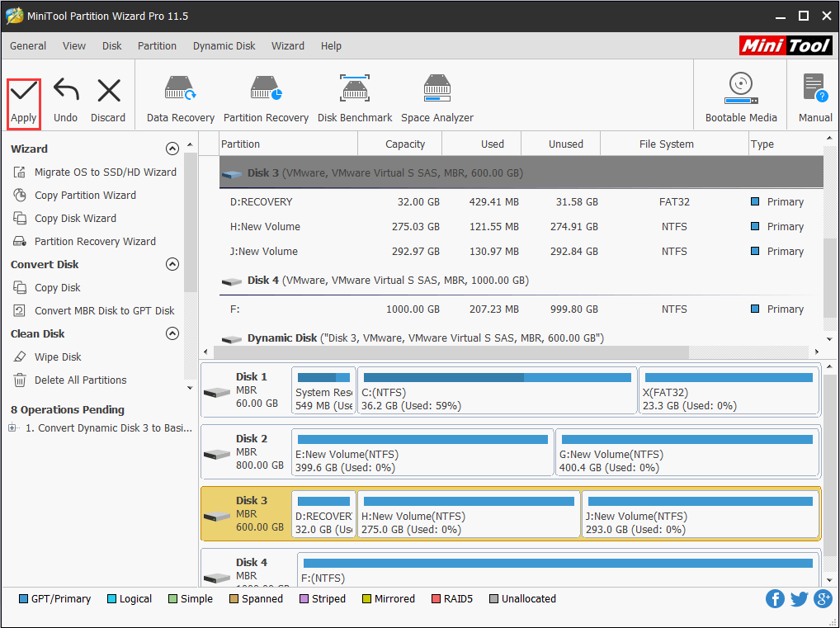Click partition list horizontal scrollbar
840x628 pixels.
coord(451,352)
